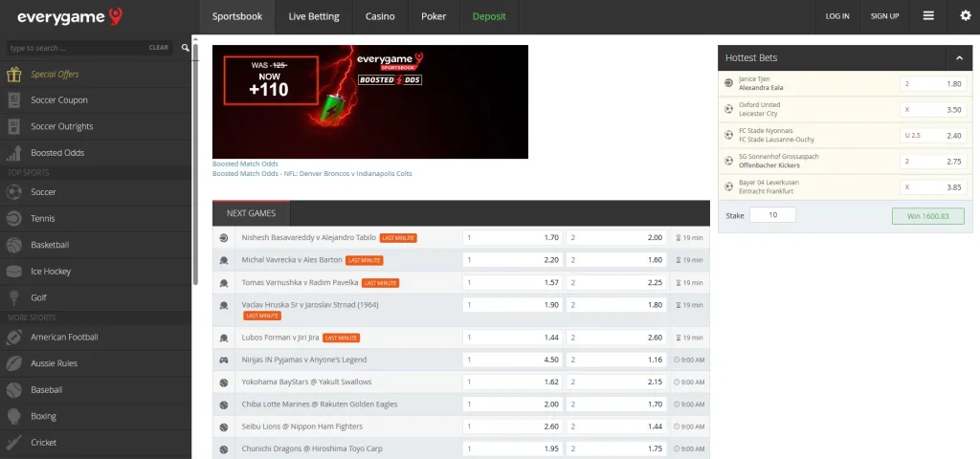Viewport: 980px width, 459px height.
Task: Select odds 1.75 for Hiroshima Toyo Carp
Action: click(615, 449)
